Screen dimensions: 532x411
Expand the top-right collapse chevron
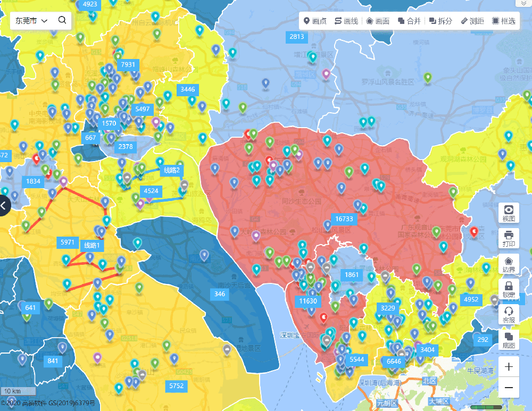(524, 3)
